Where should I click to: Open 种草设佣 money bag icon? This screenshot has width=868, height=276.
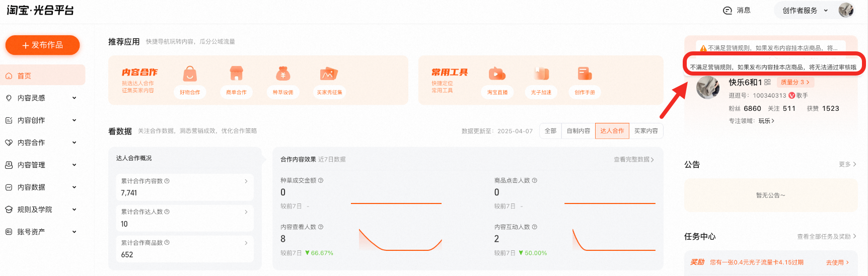283,74
